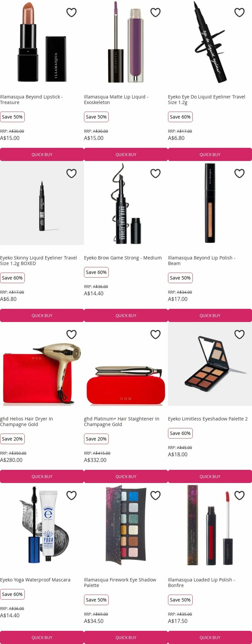Image resolution: width=252 pixels, height=644 pixels.
Task: Open ghd Platinum+ Hair Staightener title link
Action: click(x=122, y=422)
